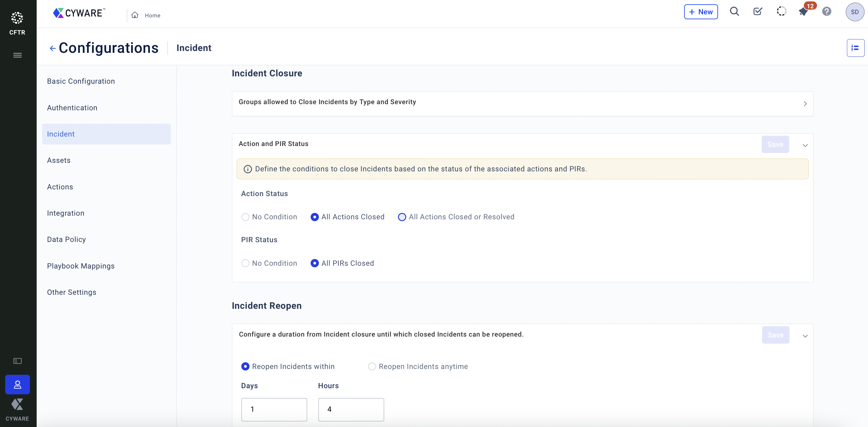868x427 pixels.
Task: Open Playbook Mappings configuration
Action: point(81,266)
